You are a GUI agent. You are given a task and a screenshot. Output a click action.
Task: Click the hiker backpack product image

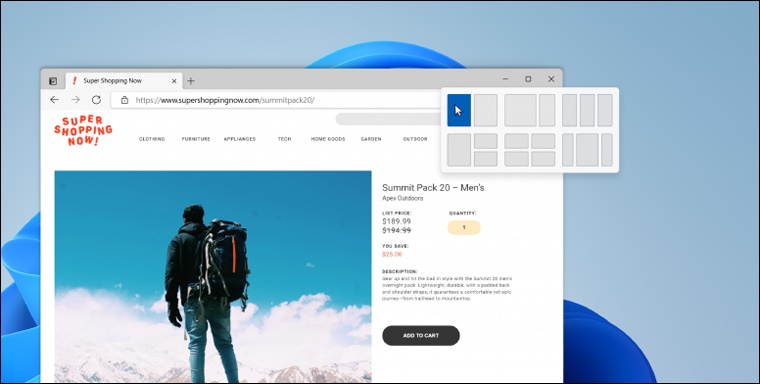pos(213,276)
